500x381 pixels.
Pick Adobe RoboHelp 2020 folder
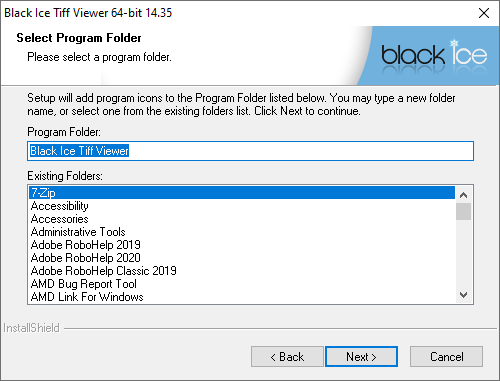(x=242, y=258)
